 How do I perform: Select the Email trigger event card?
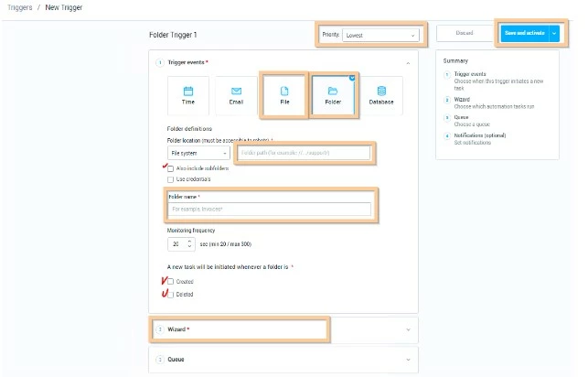point(236,96)
